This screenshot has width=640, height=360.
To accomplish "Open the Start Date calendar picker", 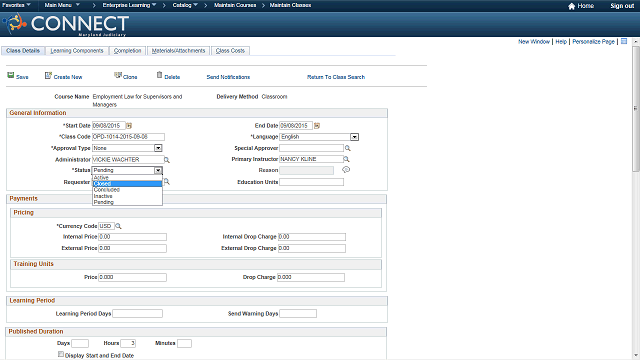I will click(x=129, y=126).
